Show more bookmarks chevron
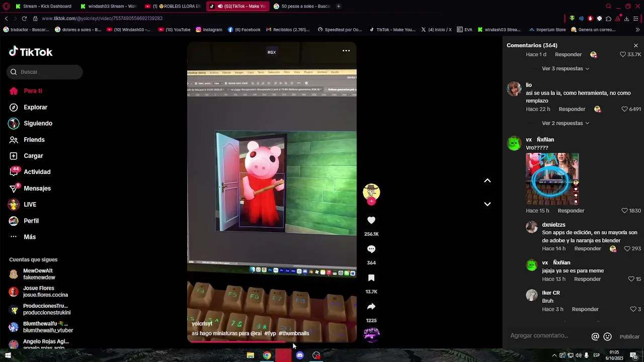Screen dimensions: 644x362 click(637, 30)
